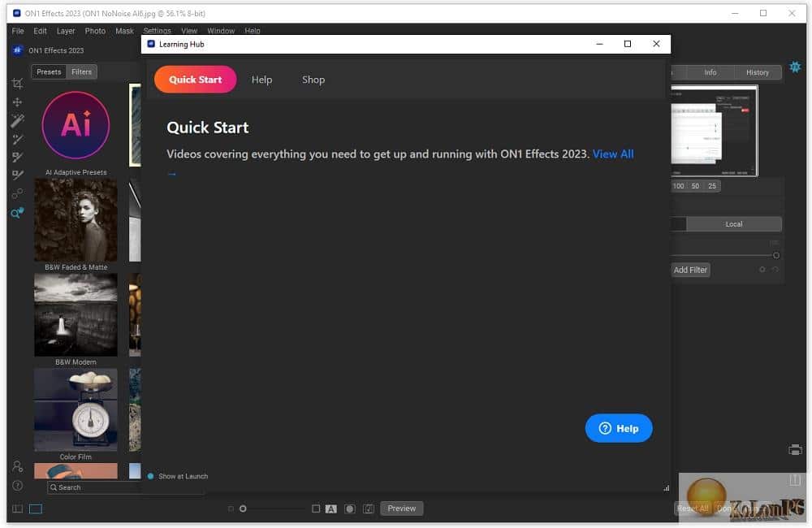812x528 pixels.
Task: Select the magic wand enhance tool
Action: (x=17, y=120)
